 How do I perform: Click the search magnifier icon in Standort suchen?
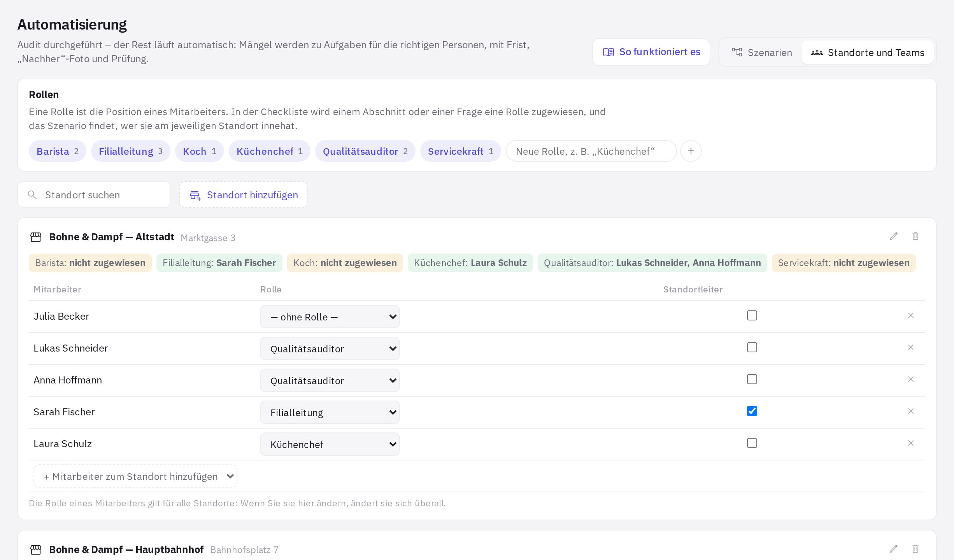32,195
